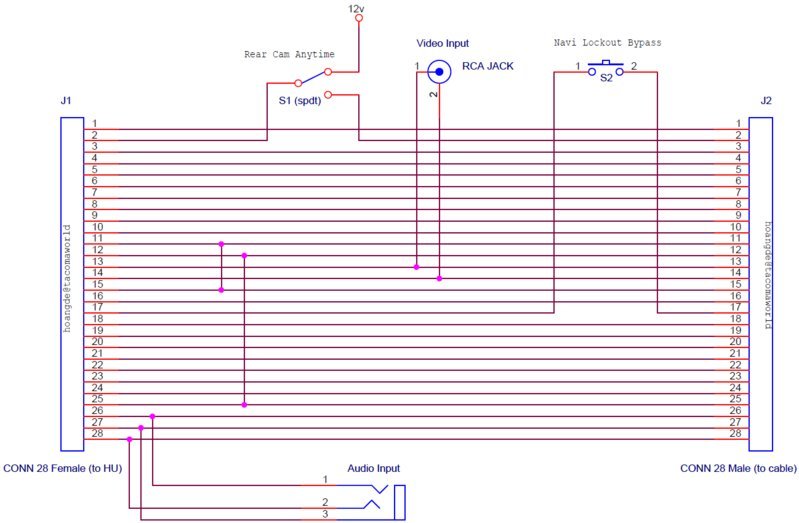Click the lower unconnected S1 throw terminal
The width and height of the screenshot is (799, 523).
click(x=328, y=95)
